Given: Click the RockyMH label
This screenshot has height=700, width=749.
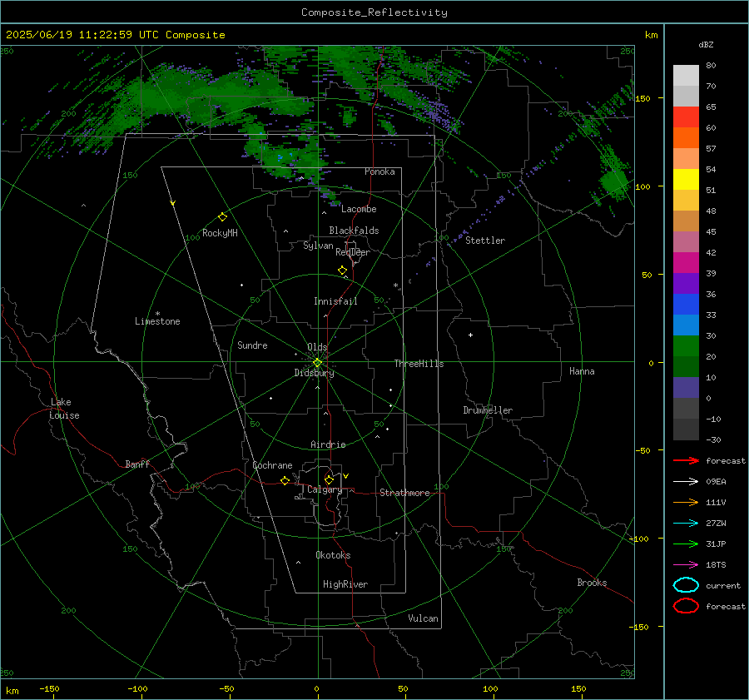Looking at the screenshot, I should 220,233.
